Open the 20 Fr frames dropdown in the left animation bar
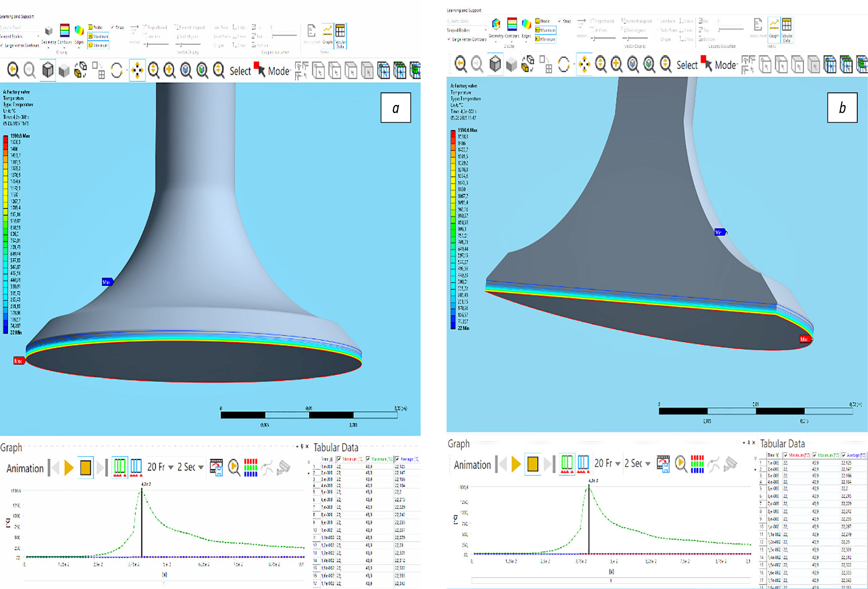This screenshot has width=868, height=589. pos(171,467)
